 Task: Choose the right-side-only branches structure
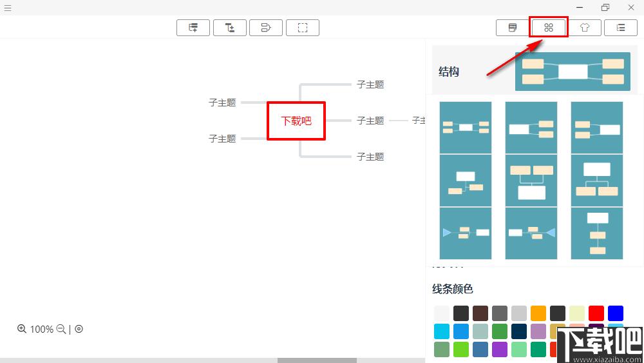531,128
